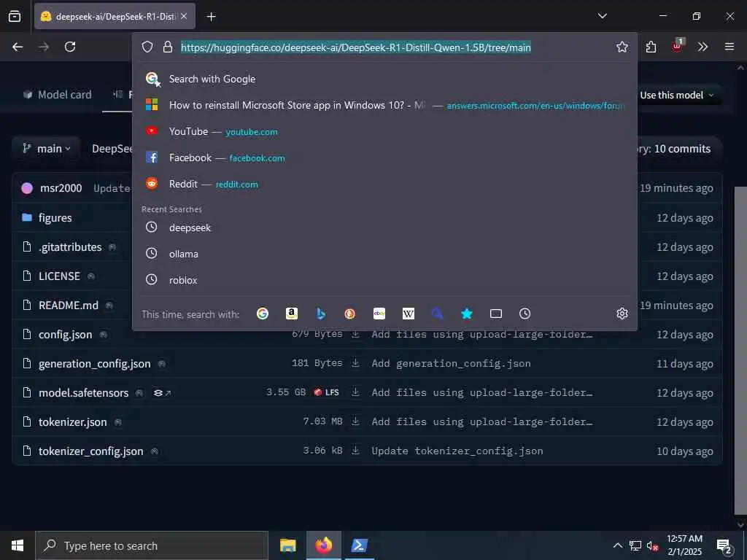Open the README.md file

pyautogui.click(x=68, y=306)
